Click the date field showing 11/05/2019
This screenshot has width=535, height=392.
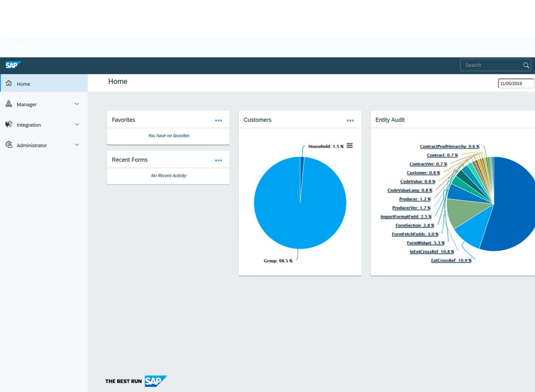[x=515, y=83]
